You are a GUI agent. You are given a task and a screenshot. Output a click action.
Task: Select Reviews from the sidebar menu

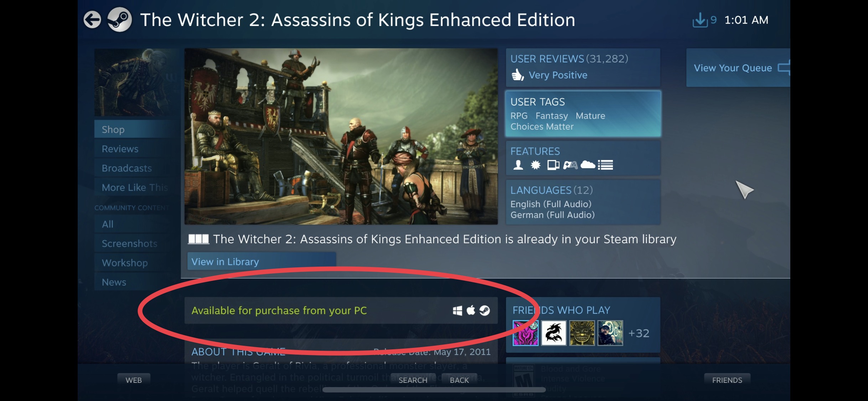(x=120, y=148)
